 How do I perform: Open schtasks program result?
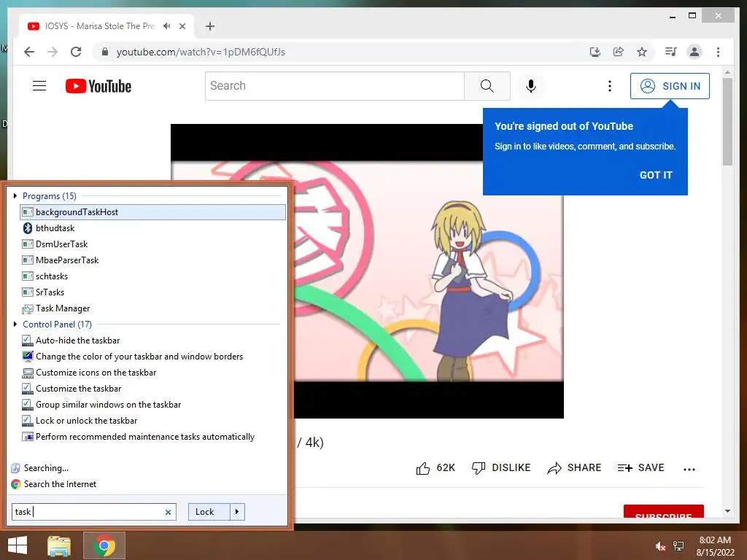click(x=152, y=276)
